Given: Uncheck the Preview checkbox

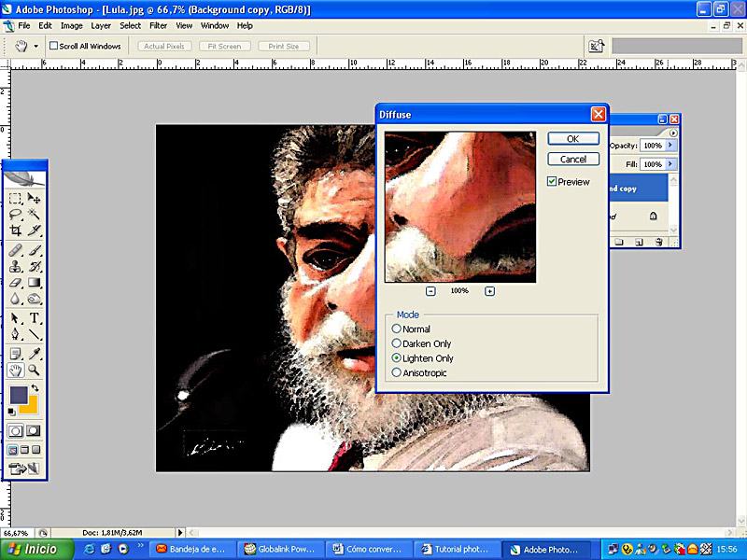Looking at the screenshot, I should 553,182.
